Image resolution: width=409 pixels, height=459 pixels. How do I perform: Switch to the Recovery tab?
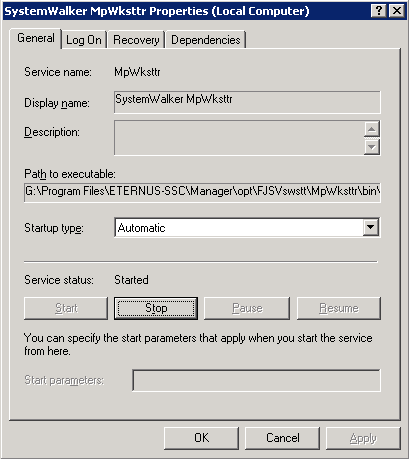[136, 40]
